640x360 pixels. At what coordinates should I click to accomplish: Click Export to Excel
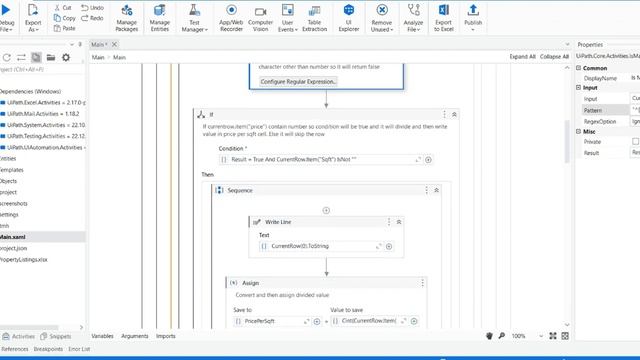click(x=444, y=18)
